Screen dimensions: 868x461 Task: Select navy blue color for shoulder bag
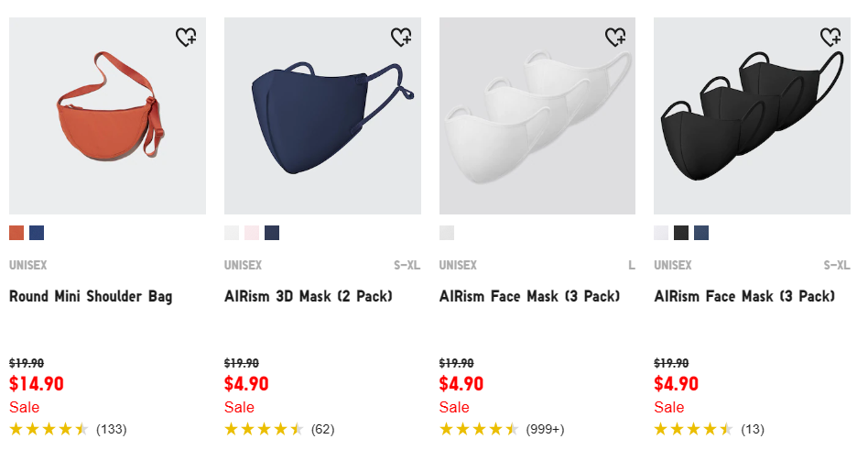[x=37, y=233]
